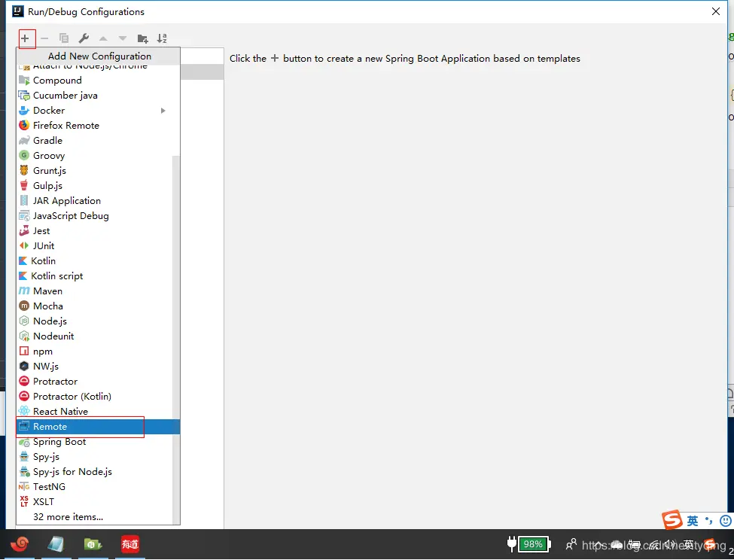Image resolution: width=734 pixels, height=560 pixels.
Task: Open the notepad app in taskbar
Action: click(x=56, y=544)
